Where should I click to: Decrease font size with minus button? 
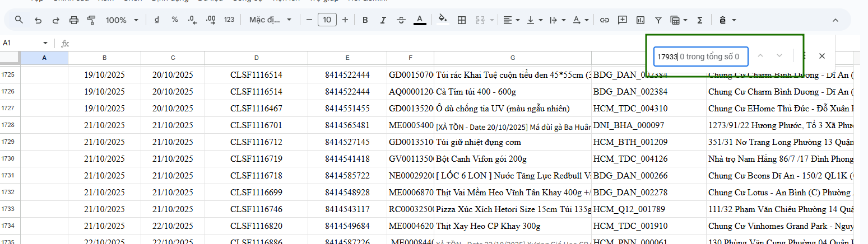click(309, 20)
